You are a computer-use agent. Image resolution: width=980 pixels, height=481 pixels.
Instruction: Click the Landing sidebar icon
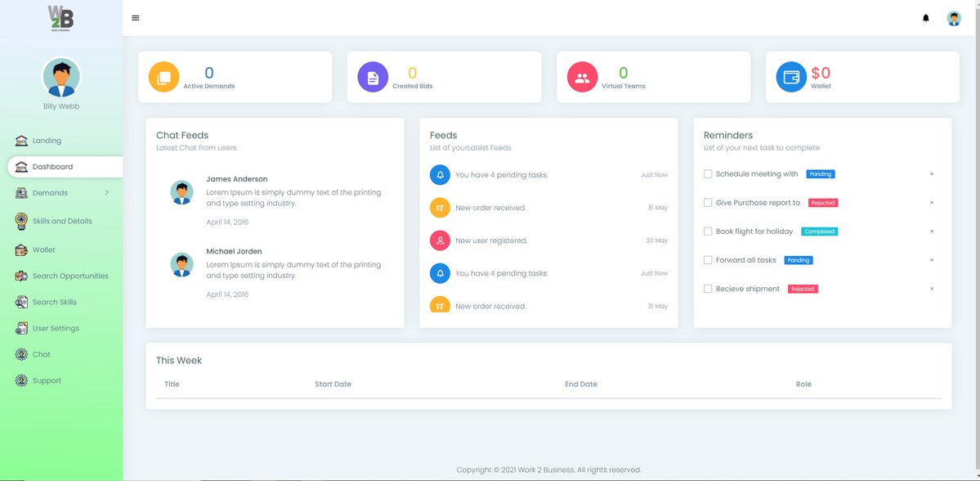[x=21, y=141]
